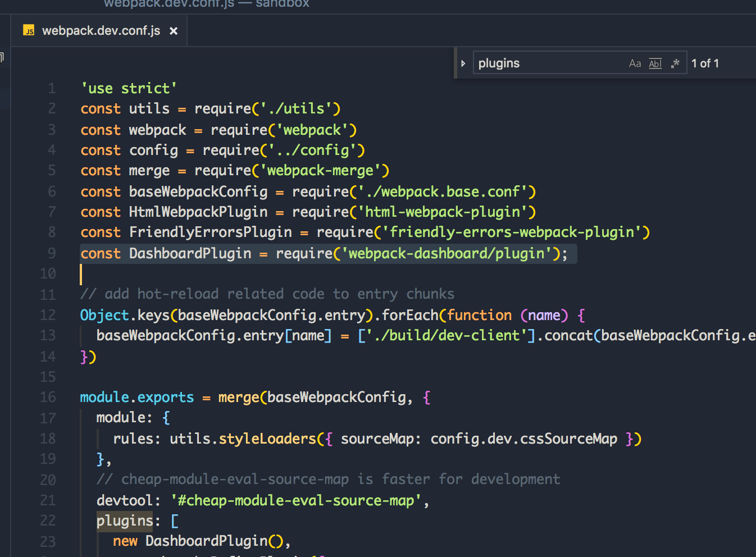Toggle Match Case in find widget
Viewport: 756px width, 557px height.
click(x=635, y=63)
